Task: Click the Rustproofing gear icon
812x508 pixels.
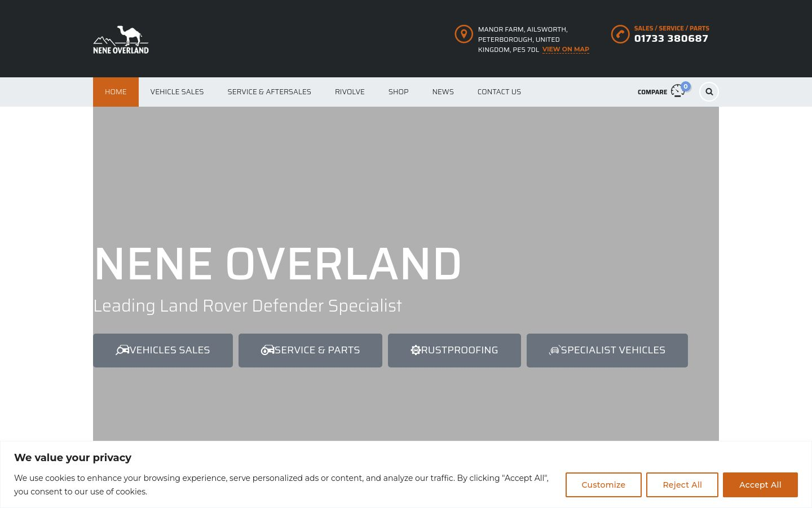Action: click(x=416, y=350)
